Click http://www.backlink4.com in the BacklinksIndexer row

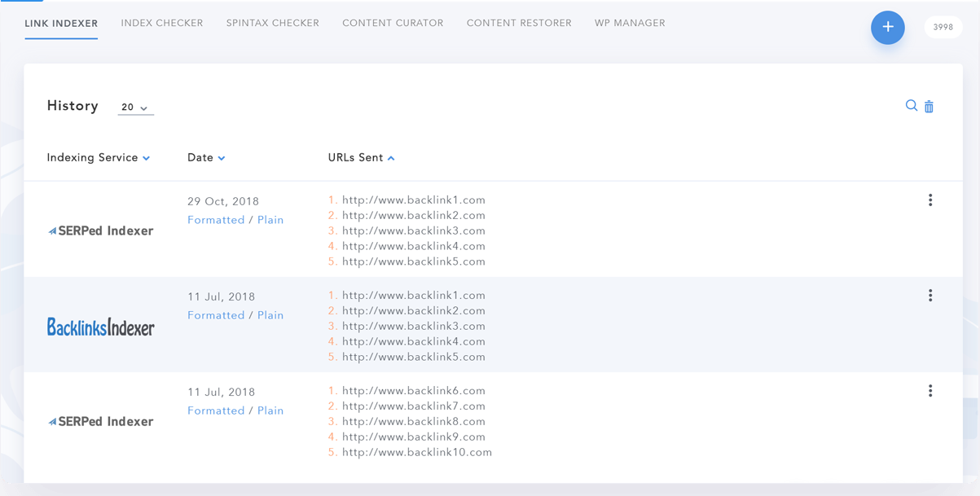pos(414,342)
